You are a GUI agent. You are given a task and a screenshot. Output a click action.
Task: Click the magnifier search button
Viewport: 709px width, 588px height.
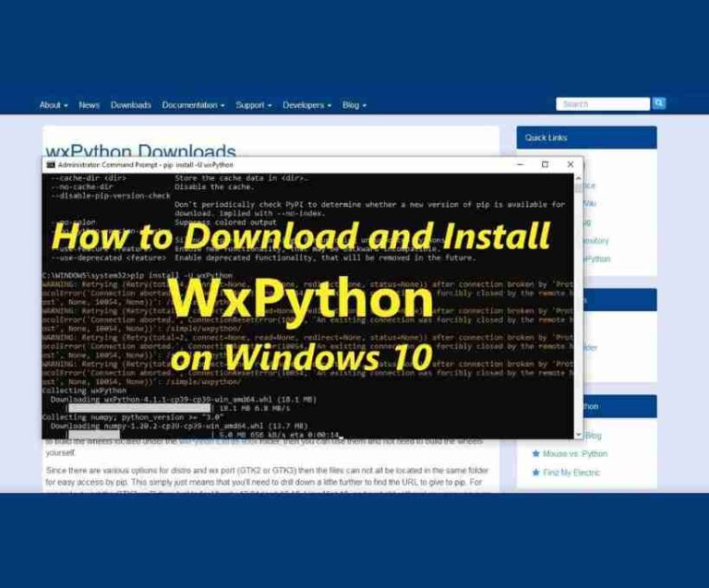[659, 103]
